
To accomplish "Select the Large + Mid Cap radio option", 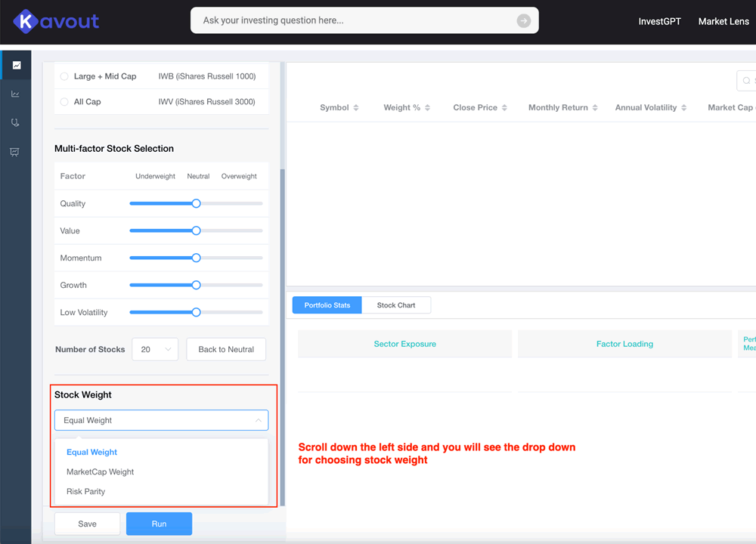I will pyautogui.click(x=64, y=76).
